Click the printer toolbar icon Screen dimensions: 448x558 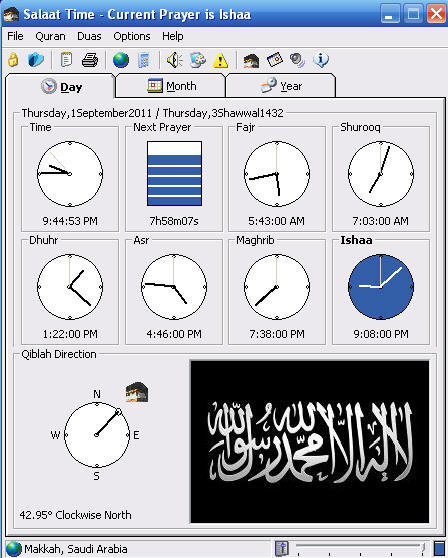click(90, 60)
